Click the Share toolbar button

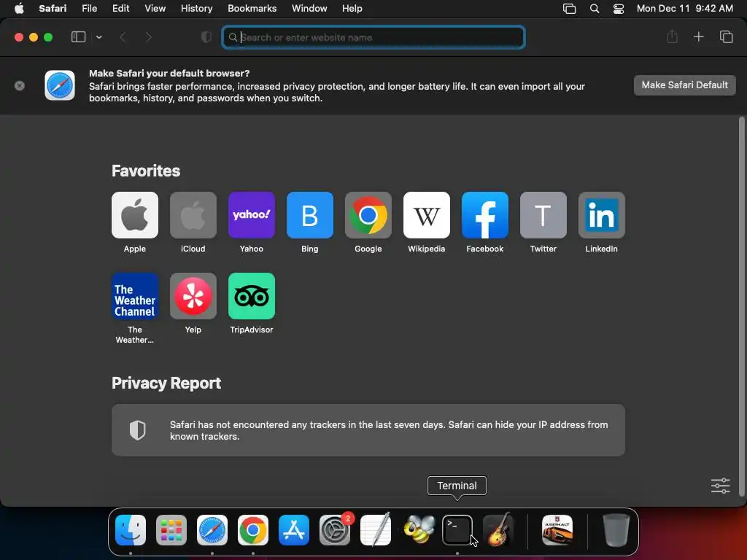click(x=672, y=36)
